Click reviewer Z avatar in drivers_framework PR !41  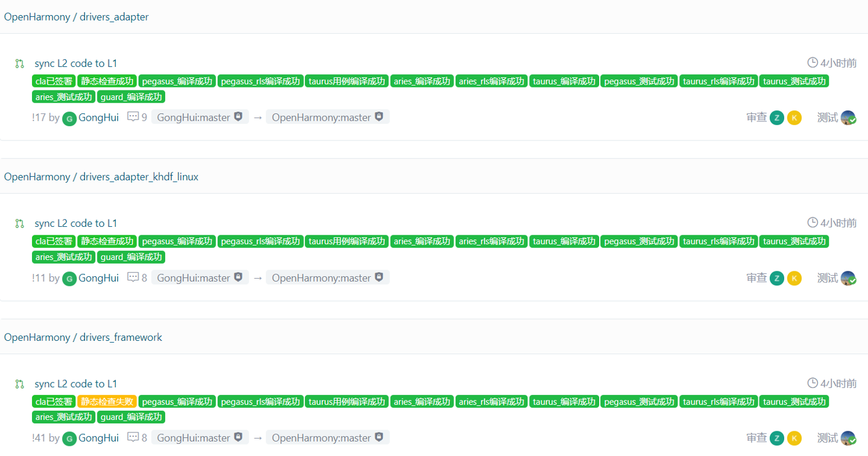click(x=777, y=439)
